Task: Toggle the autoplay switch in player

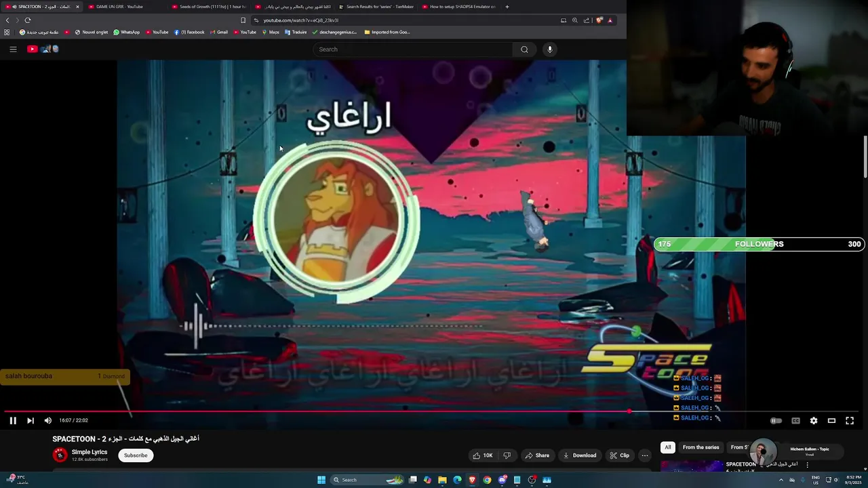Action: 776,420
